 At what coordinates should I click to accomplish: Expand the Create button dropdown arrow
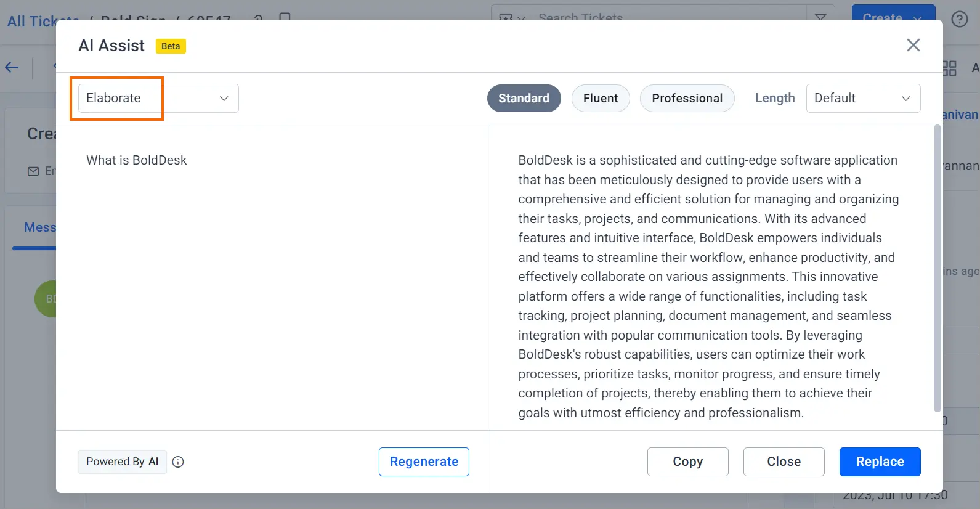[x=918, y=18]
